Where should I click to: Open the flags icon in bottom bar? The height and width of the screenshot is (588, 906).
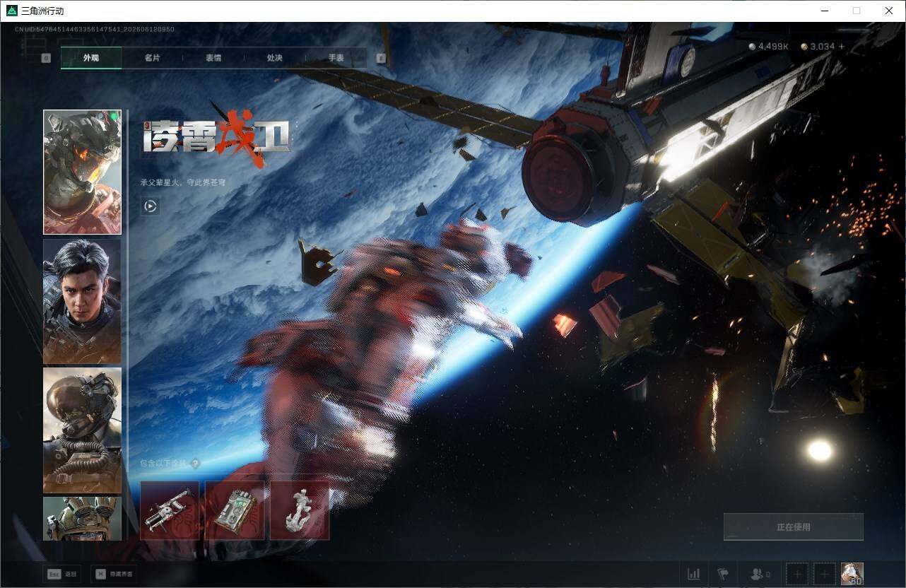click(x=723, y=574)
